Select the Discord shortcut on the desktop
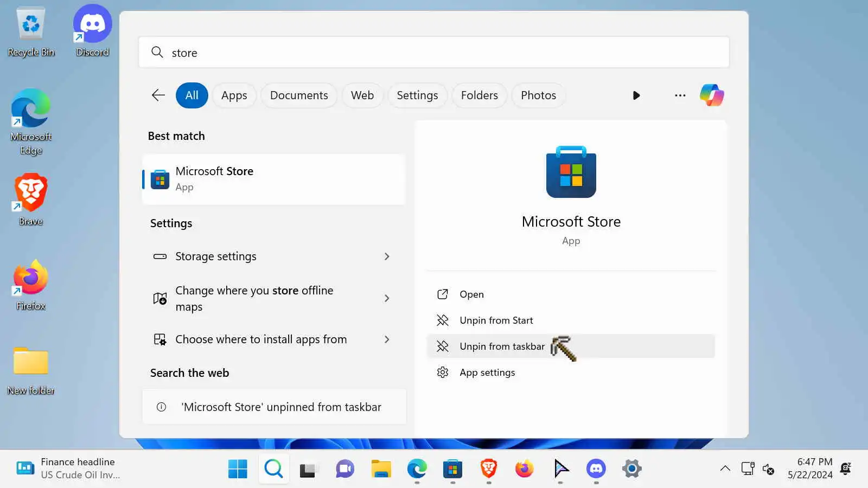 click(92, 31)
